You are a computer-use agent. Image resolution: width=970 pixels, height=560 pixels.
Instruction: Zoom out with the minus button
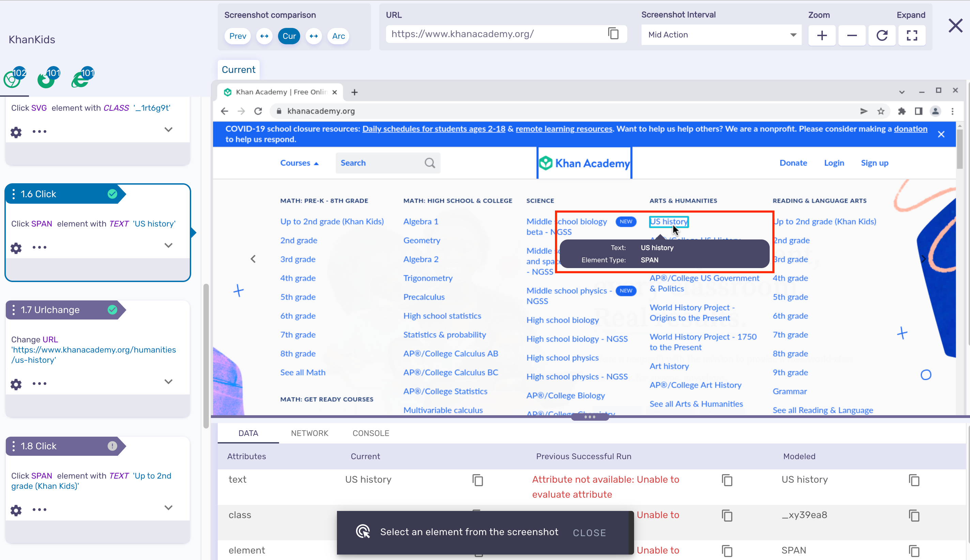click(x=852, y=35)
